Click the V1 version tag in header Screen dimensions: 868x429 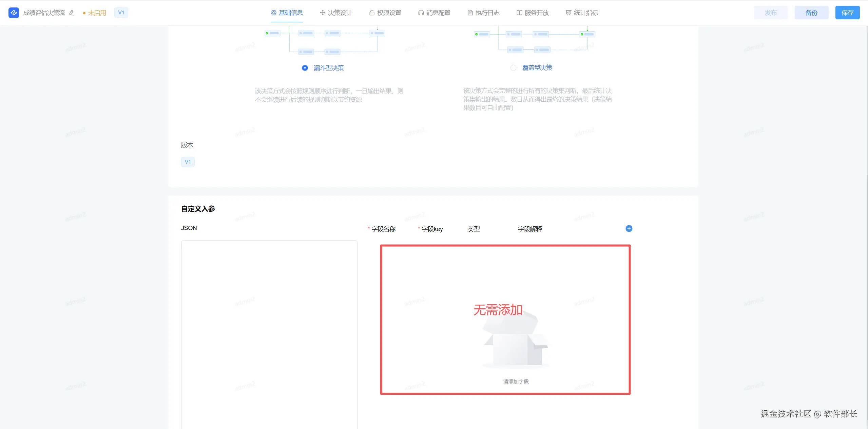pyautogui.click(x=121, y=13)
